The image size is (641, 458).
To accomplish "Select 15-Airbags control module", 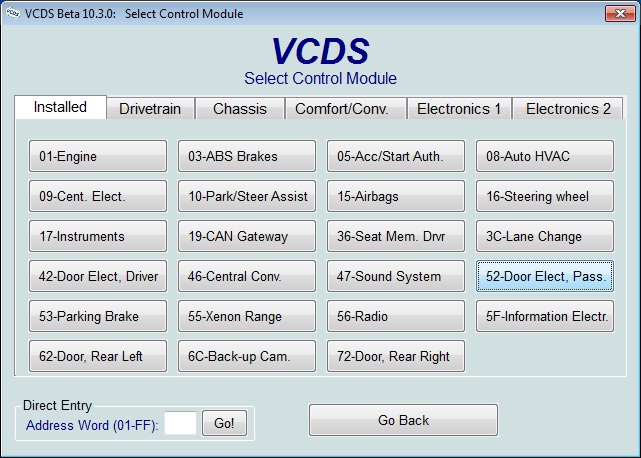I will click(x=396, y=197).
